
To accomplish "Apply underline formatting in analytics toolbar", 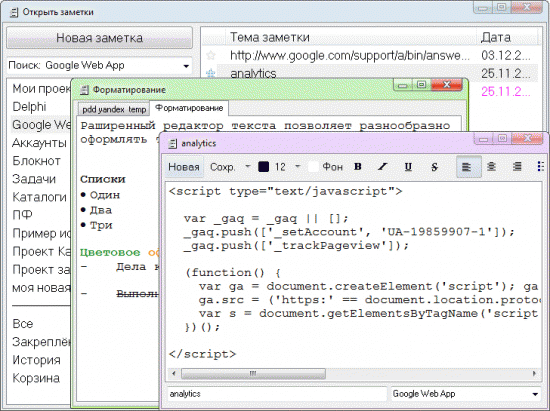I will (408, 167).
